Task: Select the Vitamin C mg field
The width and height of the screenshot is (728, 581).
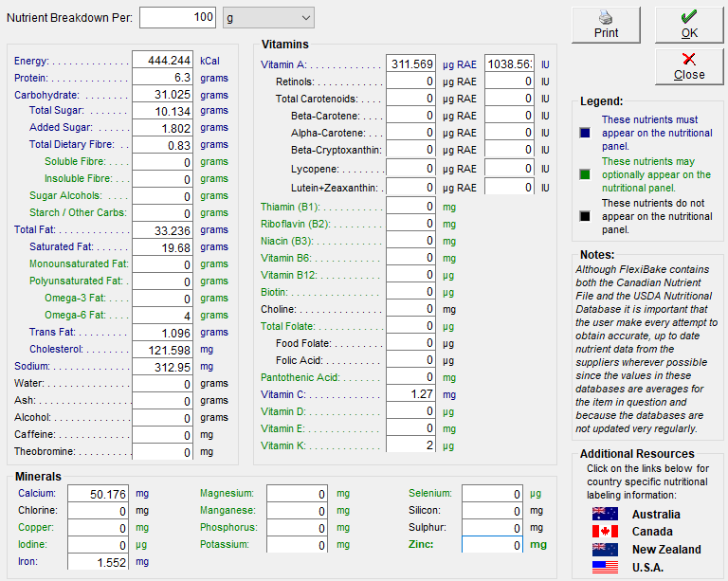Action: [x=410, y=394]
